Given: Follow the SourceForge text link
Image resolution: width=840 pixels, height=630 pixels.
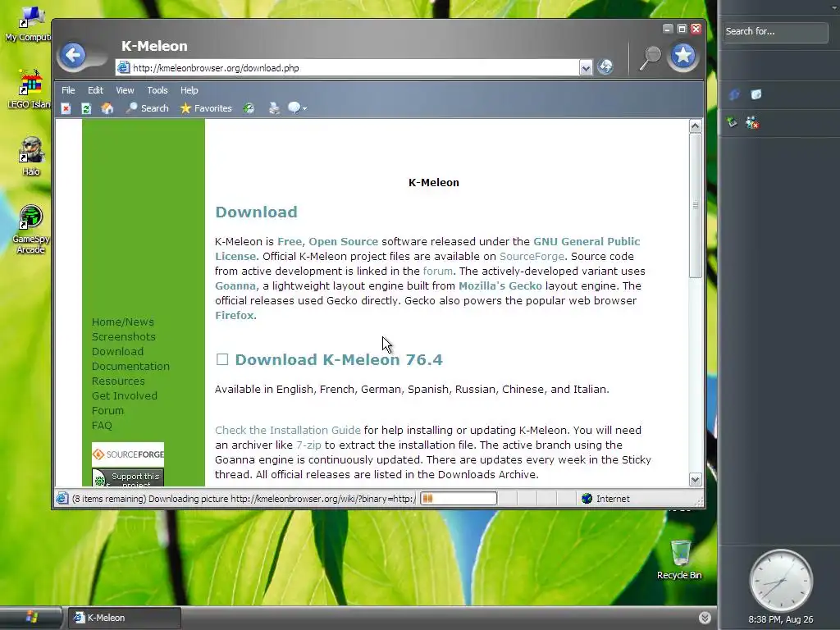Looking at the screenshot, I should [x=532, y=257].
